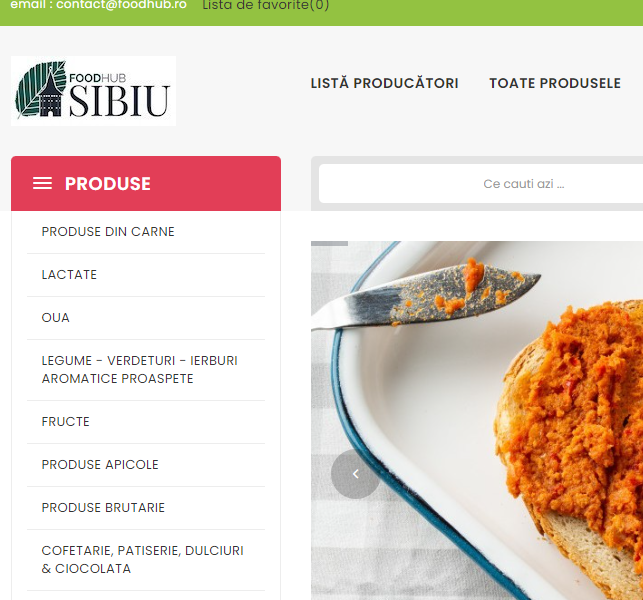Screen dimensions: 643x600
Task: Collapse the PRODUSE category header
Action: tap(146, 183)
